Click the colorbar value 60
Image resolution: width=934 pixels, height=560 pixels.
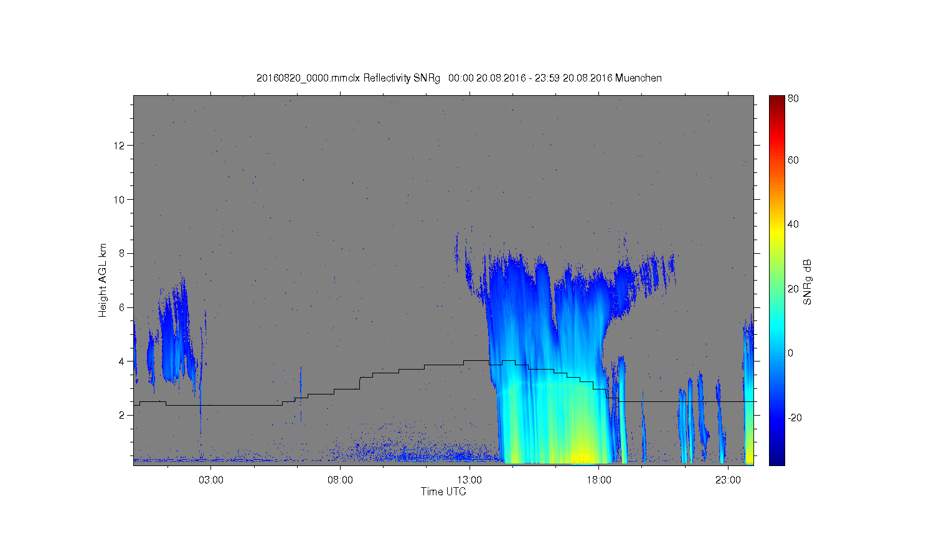pos(793,160)
